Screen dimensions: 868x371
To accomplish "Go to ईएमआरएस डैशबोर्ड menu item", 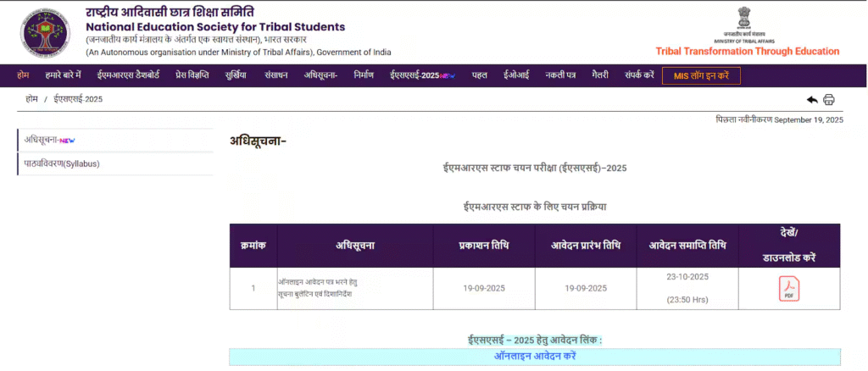I will point(130,75).
